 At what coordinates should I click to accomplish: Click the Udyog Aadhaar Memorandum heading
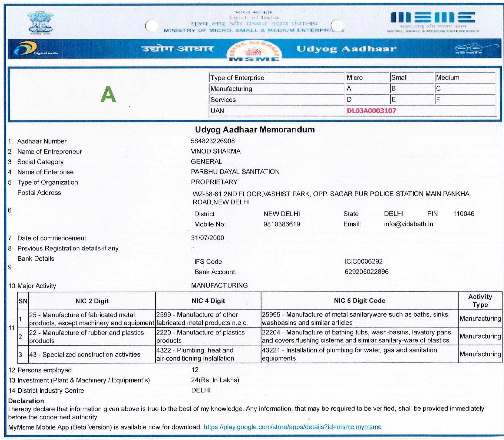255,130
